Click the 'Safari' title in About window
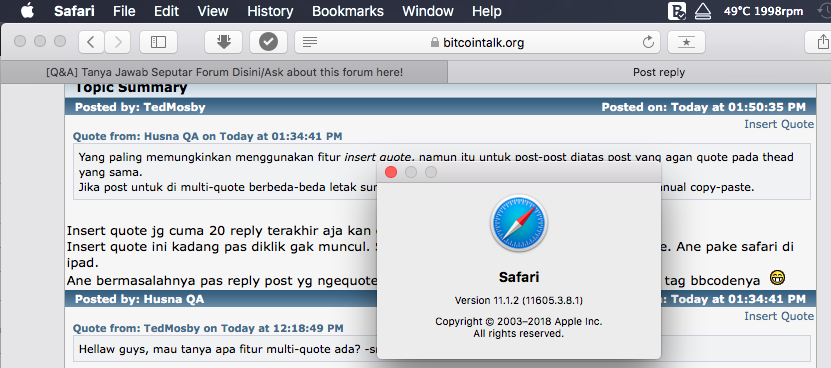 click(x=519, y=277)
